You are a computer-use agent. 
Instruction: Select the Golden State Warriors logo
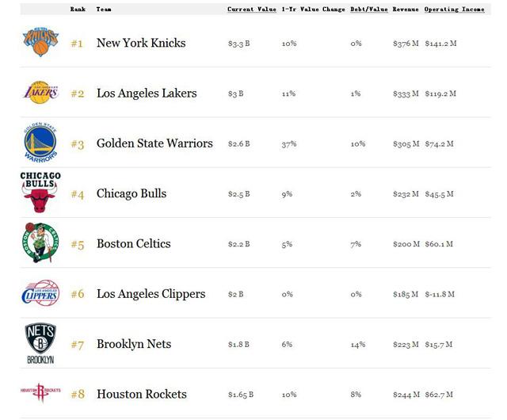[40, 143]
